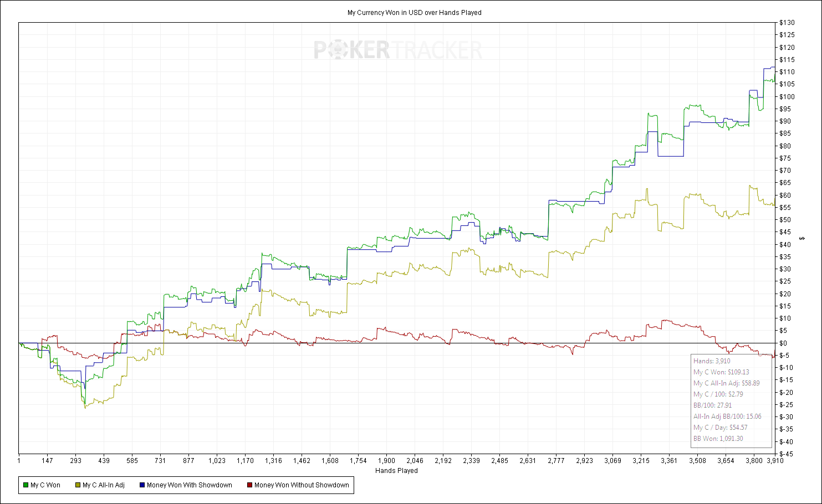Click the '$-45' y-axis tick label

tap(786, 454)
